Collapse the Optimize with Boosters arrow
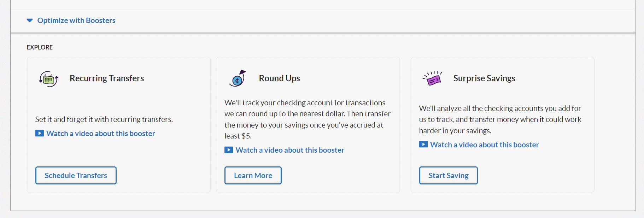644x218 pixels. [30, 20]
